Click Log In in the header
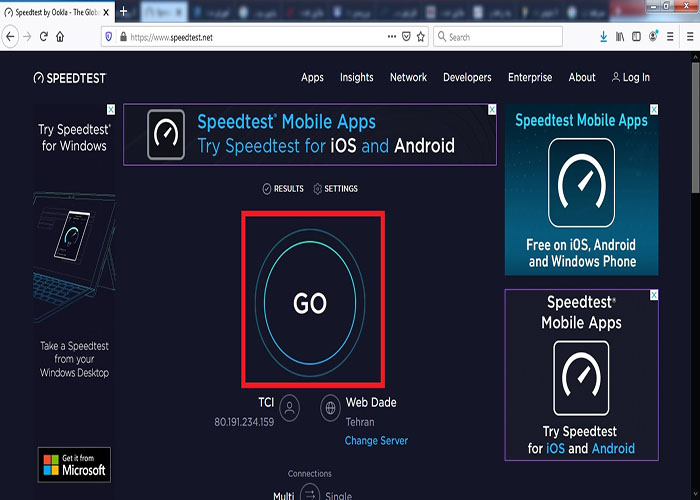Image resolution: width=700 pixels, height=500 pixels. 630,78
